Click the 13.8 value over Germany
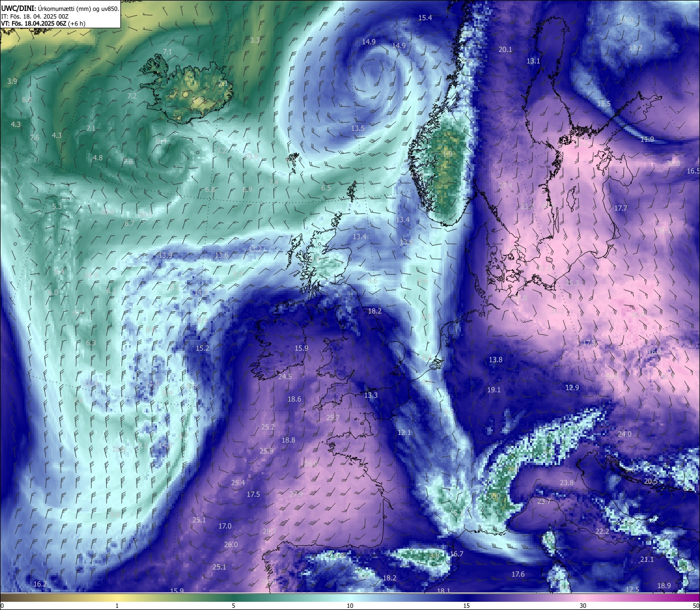The height and width of the screenshot is (610, 700). click(495, 360)
